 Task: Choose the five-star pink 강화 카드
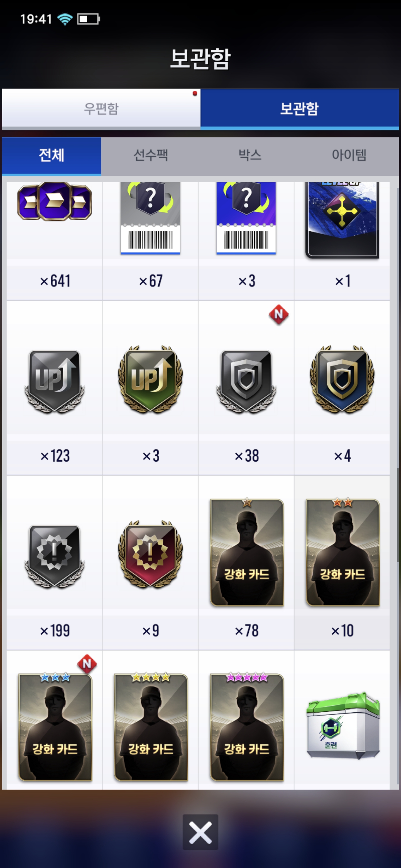[247, 726]
